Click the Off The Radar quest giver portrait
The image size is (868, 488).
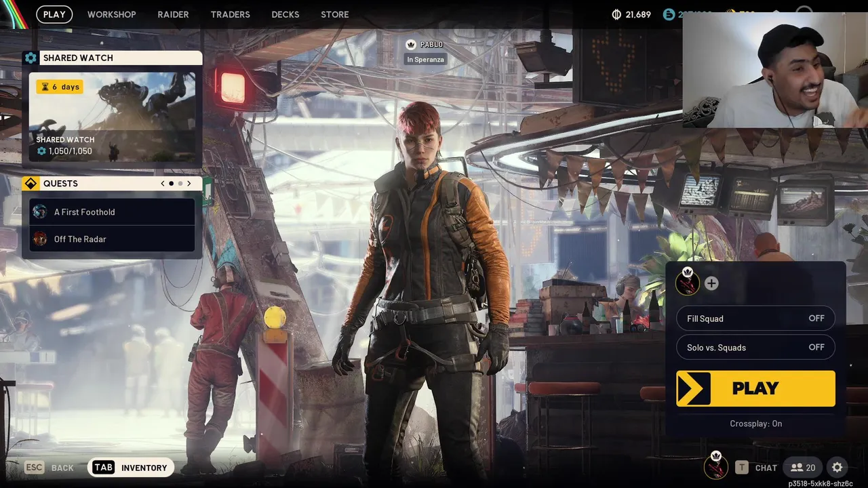click(x=40, y=239)
